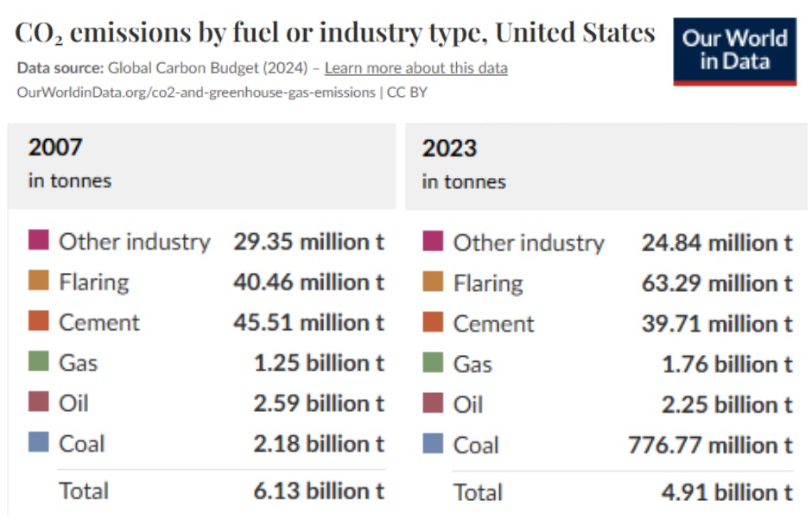Click the 2023 Coal value 776.77 million t
The height and width of the screenshot is (526, 812).
[710, 445]
